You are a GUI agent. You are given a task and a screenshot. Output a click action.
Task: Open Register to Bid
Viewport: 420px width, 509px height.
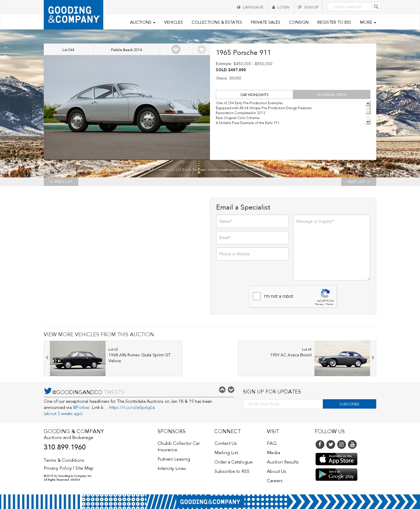coord(334,22)
